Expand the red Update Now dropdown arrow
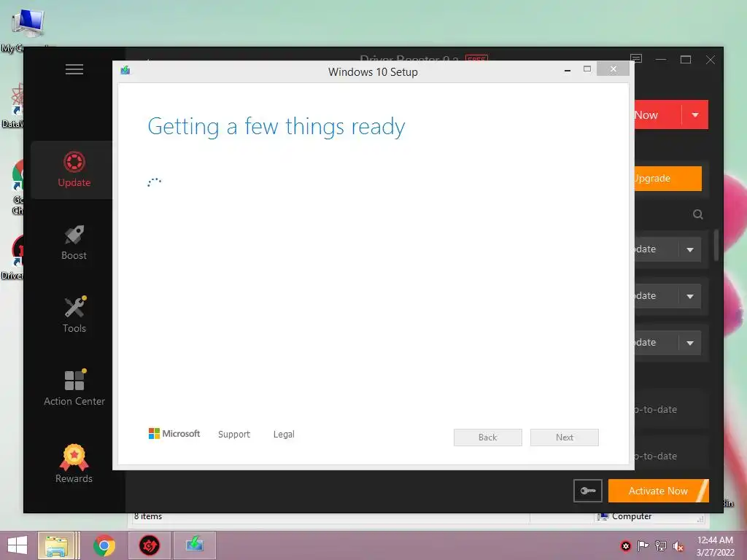The height and width of the screenshot is (560, 747). 695,114
